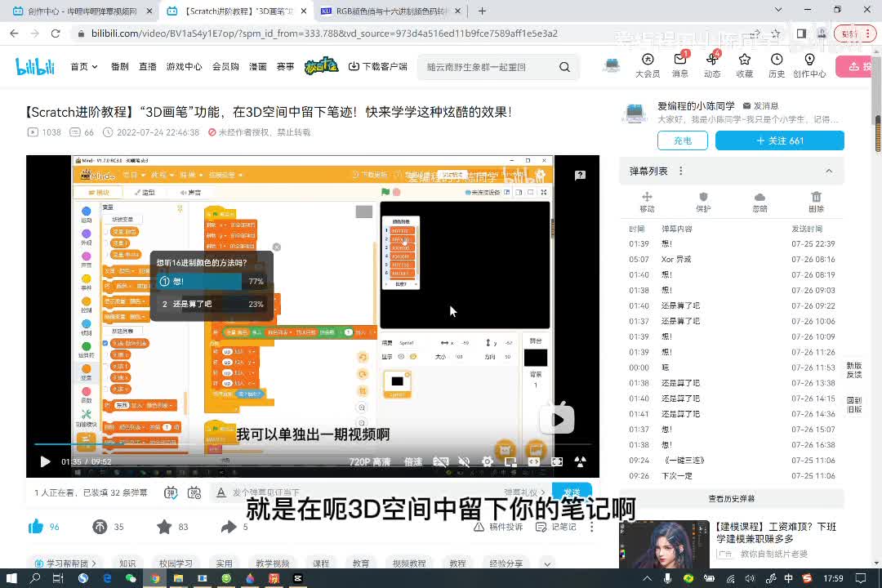Viewport: 882px width, 588px height.
Task: Click 发消息 to message uploader
Action: pos(760,106)
